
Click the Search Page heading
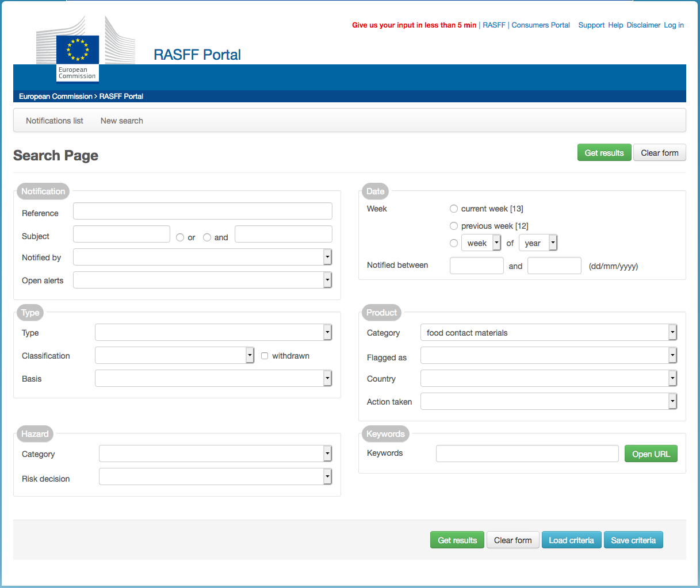[x=56, y=156]
